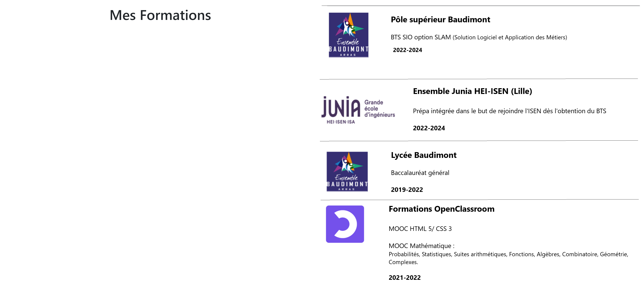The width and height of the screenshot is (644, 284).
Task: Click the Baudimont logo beside Lycée Baudimont
Action: (347, 172)
